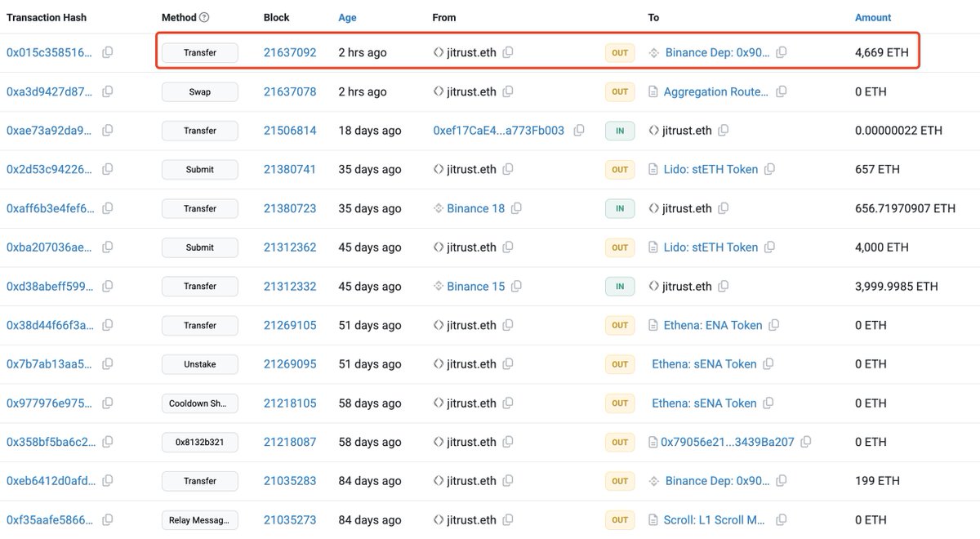Image resolution: width=980 pixels, height=539 pixels.
Task: Copy transaction hash 0xa3d9427d87
Action: [x=107, y=91]
